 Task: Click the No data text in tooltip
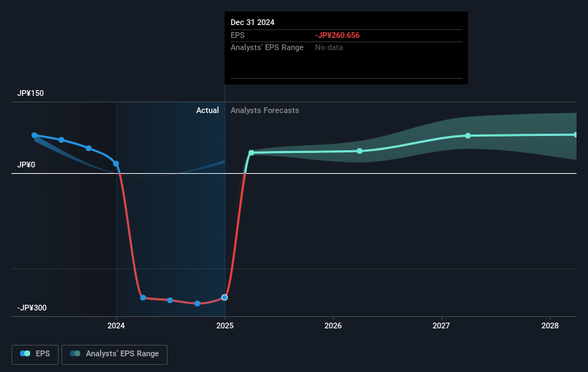(x=329, y=48)
